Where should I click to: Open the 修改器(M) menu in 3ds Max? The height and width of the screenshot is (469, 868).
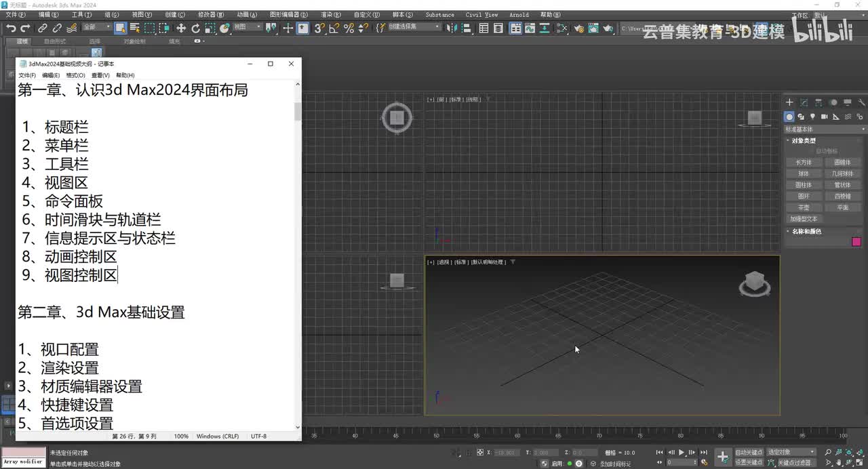[210, 14]
